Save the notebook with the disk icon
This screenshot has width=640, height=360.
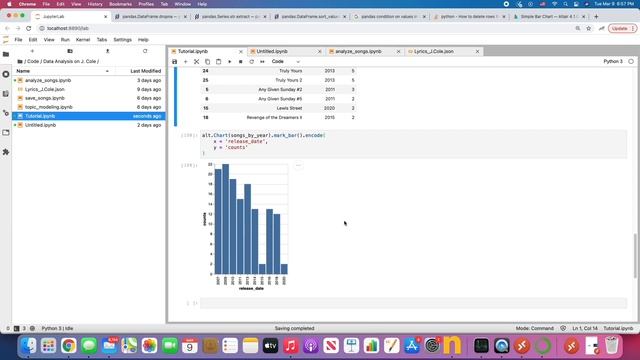(175, 62)
